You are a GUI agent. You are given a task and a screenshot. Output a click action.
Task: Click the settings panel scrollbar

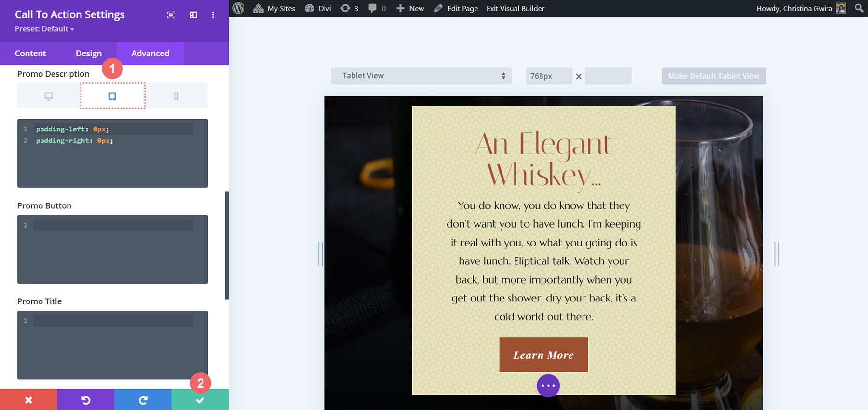[x=227, y=245]
